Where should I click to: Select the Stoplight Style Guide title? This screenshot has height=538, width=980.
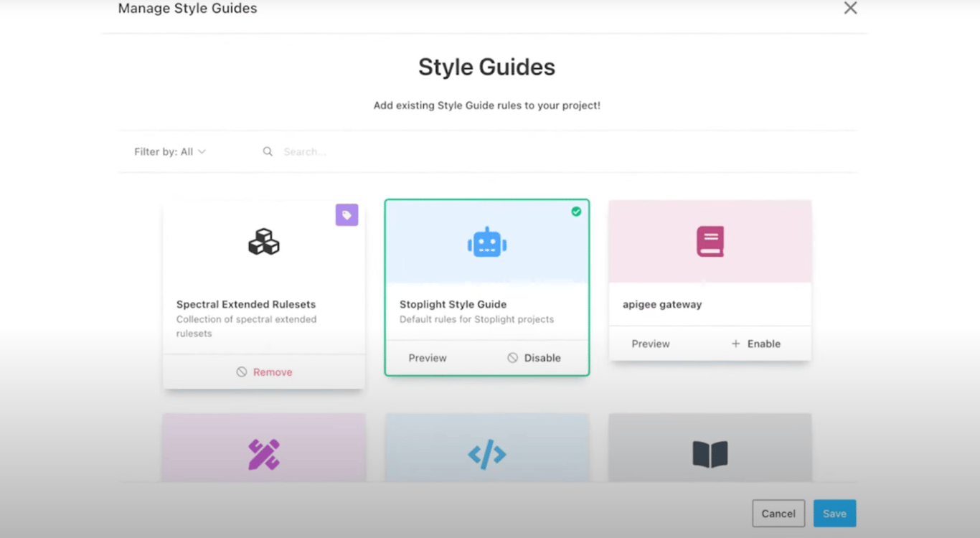click(453, 304)
